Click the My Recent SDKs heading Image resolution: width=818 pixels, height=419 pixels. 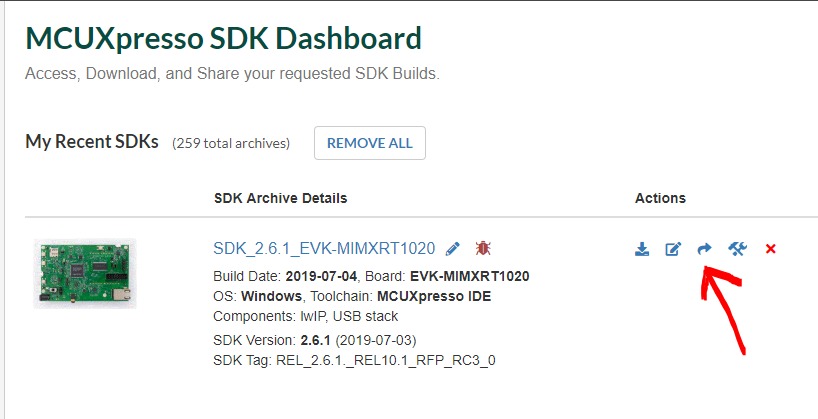coord(92,141)
